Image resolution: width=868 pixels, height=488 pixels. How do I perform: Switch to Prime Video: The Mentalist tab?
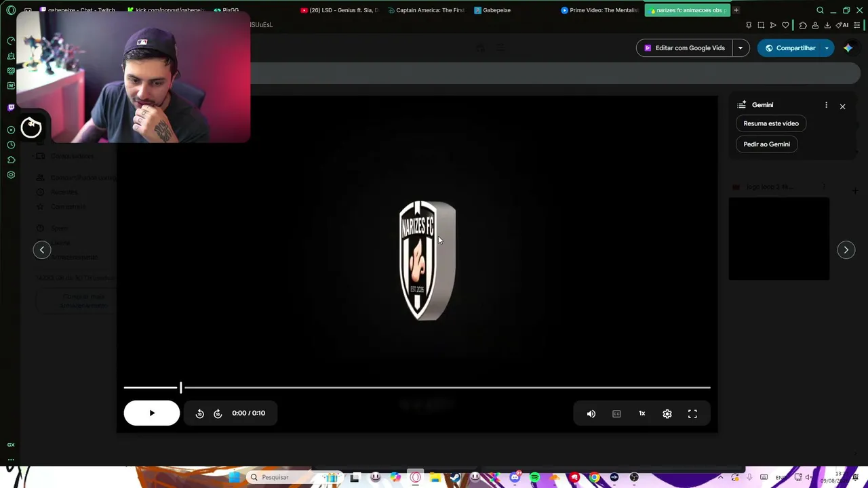click(600, 10)
